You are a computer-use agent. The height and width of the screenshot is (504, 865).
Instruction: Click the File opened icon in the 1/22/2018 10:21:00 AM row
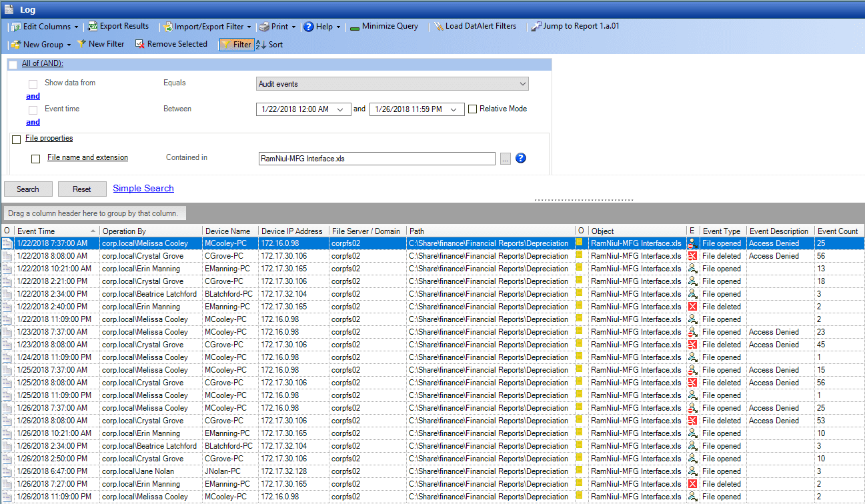click(692, 269)
